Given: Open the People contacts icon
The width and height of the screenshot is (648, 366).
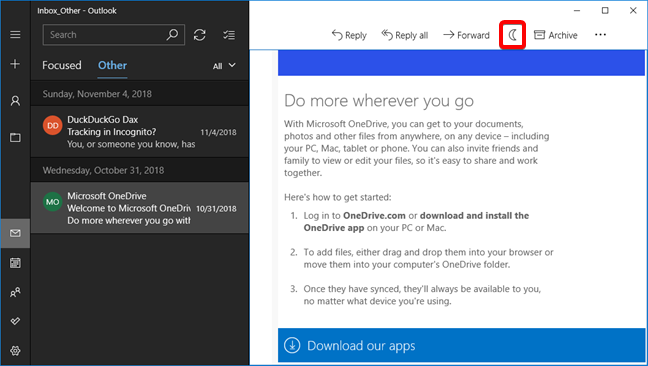Looking at the screenshot, I should [15, 292].
